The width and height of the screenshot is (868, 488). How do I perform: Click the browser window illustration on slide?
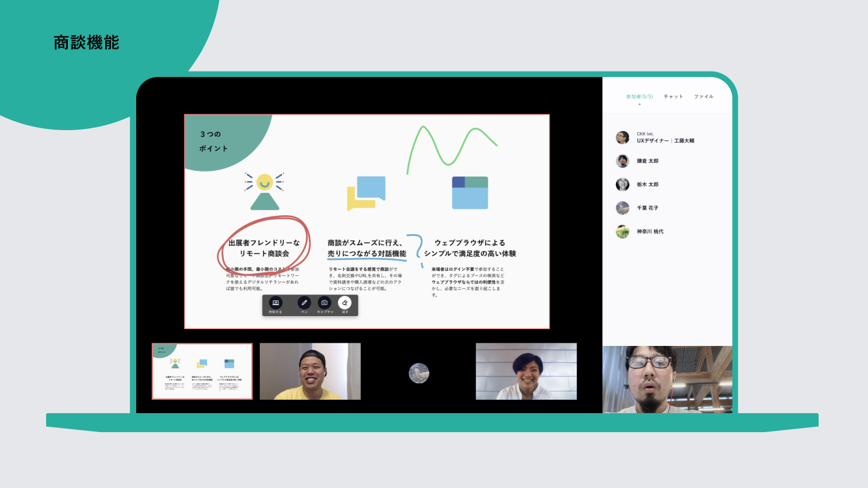[470, 192]
